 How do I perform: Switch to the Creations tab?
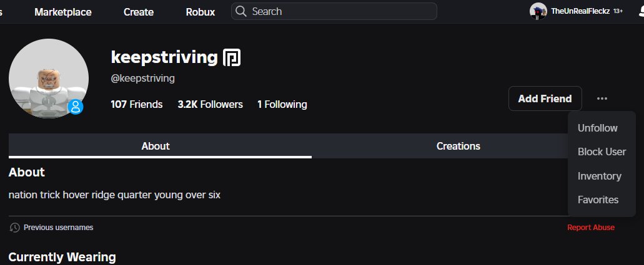(x=458, y=146)
